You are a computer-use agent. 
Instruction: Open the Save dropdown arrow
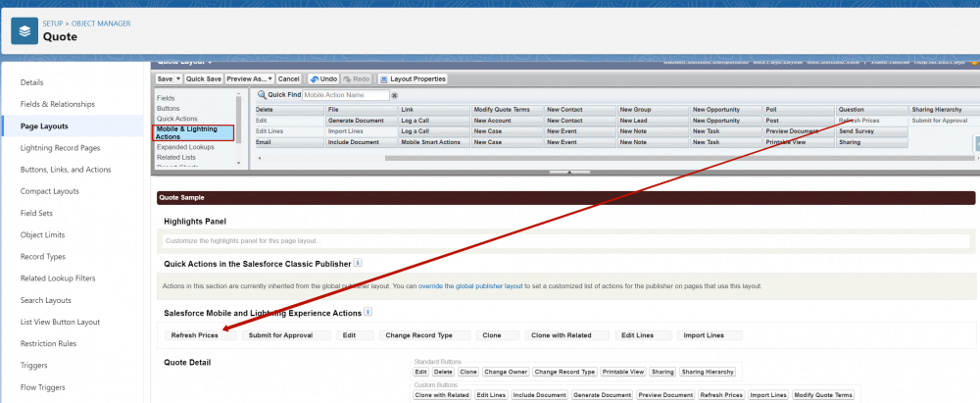(178, 79)
